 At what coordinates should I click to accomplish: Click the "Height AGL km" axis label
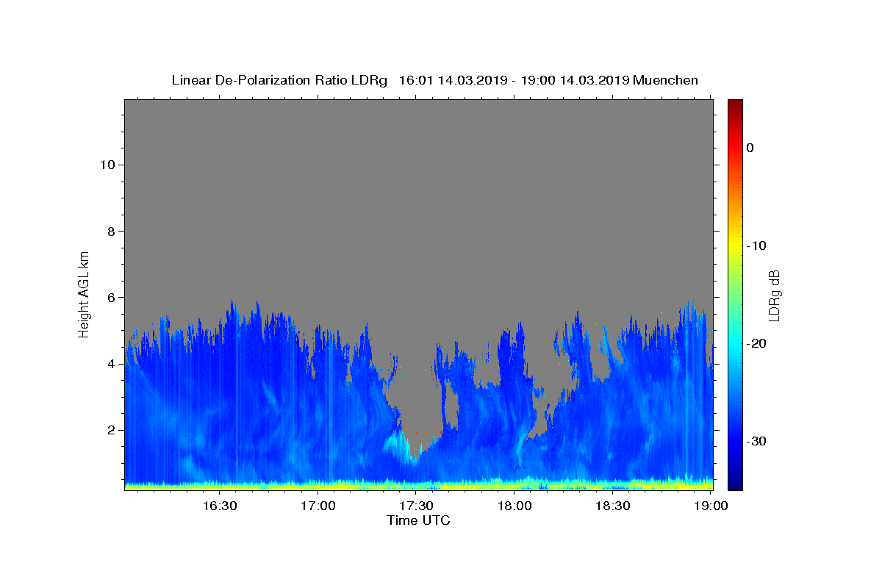[85, 293]
